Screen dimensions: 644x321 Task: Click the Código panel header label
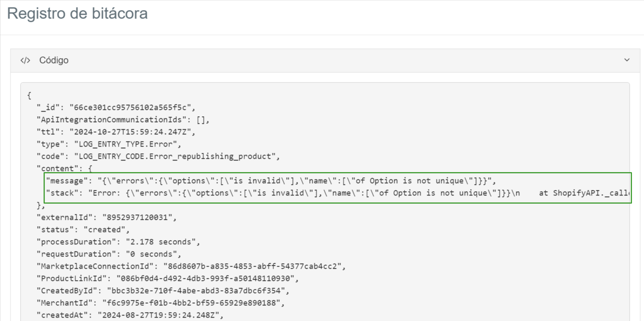coord(54,60)
